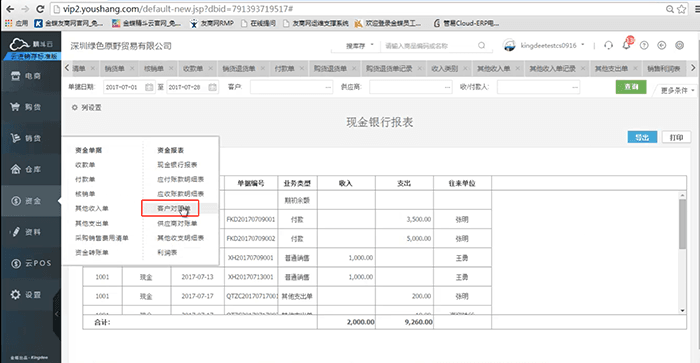Click the smiley face feedback icon

tap(679, 45)
